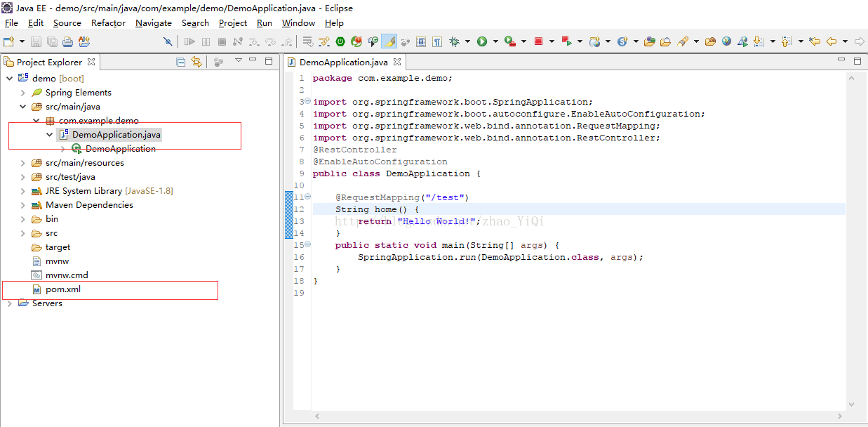This screenshot has height=427, width=868.
Task: Select the DemoApplication.java editor tab
Action: 343,63
